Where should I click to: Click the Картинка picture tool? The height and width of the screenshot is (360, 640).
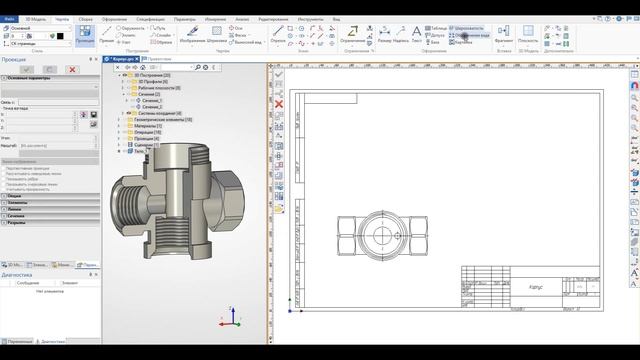(x=460, y=42)
